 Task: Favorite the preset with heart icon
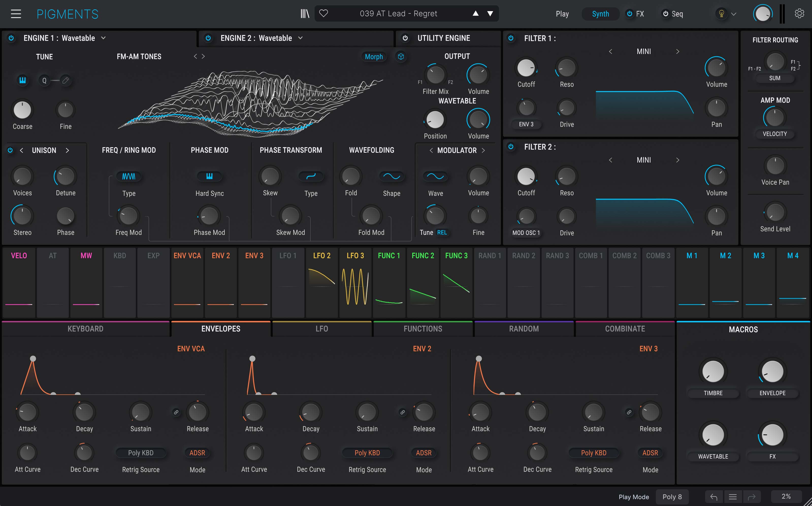pyautogui.click(x=323, y=13)
